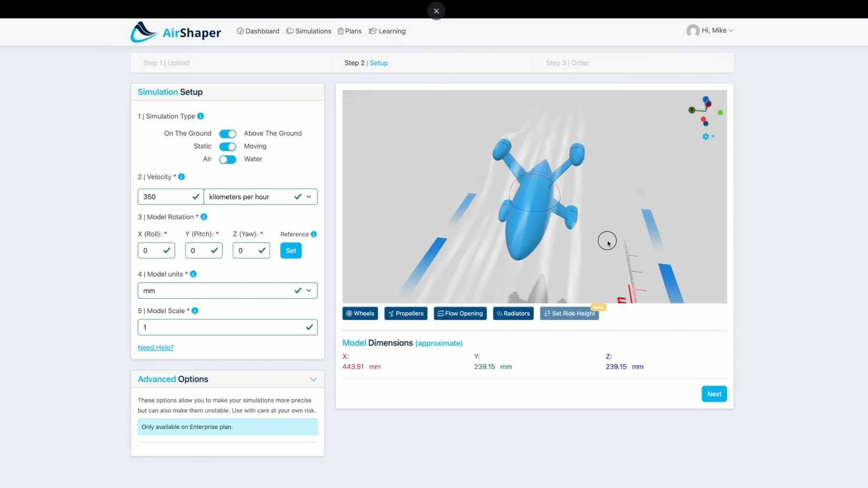Click the Set Ride Height button
Viewport: 868px width, 488px height.
pyautogui.click(x=569, y=313)
